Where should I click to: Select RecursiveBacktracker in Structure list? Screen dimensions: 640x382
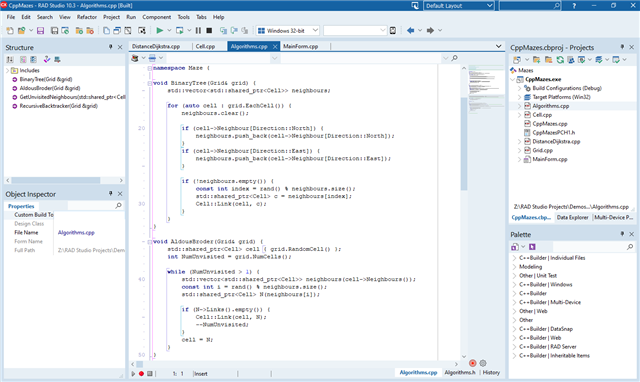click(58, 106)
